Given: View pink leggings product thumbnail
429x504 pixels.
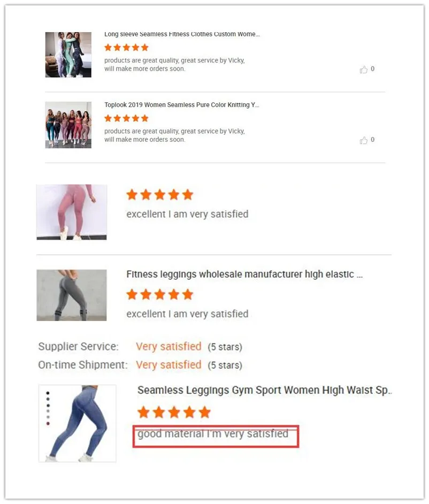Looking at the screenshot, I should (x=72, y=212).
